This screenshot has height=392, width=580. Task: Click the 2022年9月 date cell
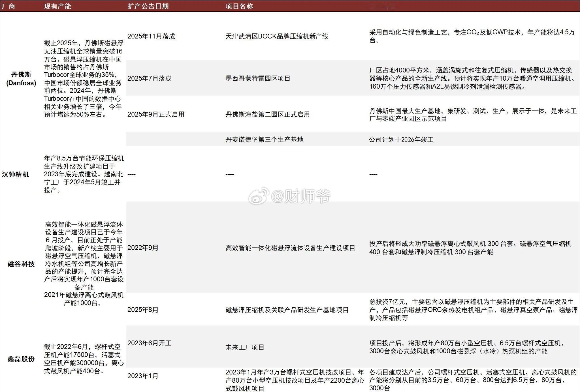pyautogui.click(x=143, y=248)
